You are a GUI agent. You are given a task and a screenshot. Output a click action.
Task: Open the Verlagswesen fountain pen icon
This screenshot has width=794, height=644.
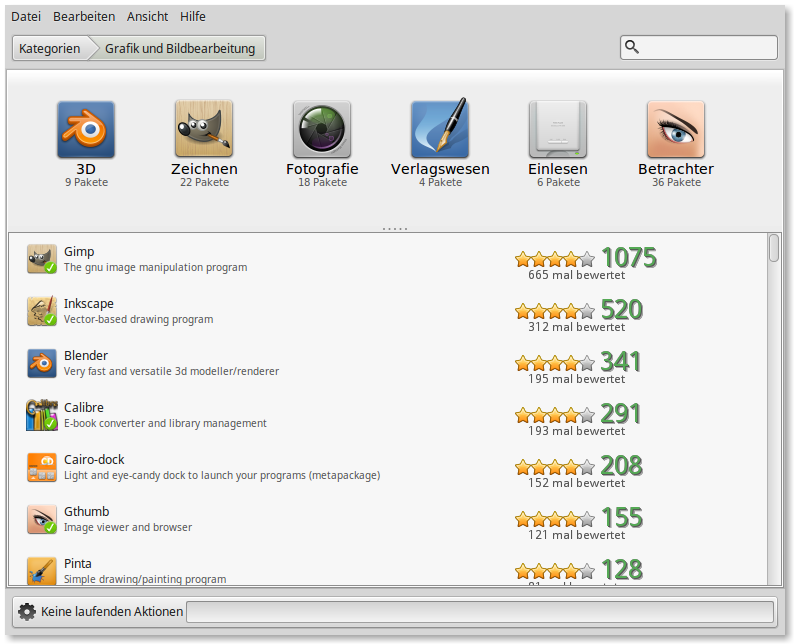coord(440,129)
